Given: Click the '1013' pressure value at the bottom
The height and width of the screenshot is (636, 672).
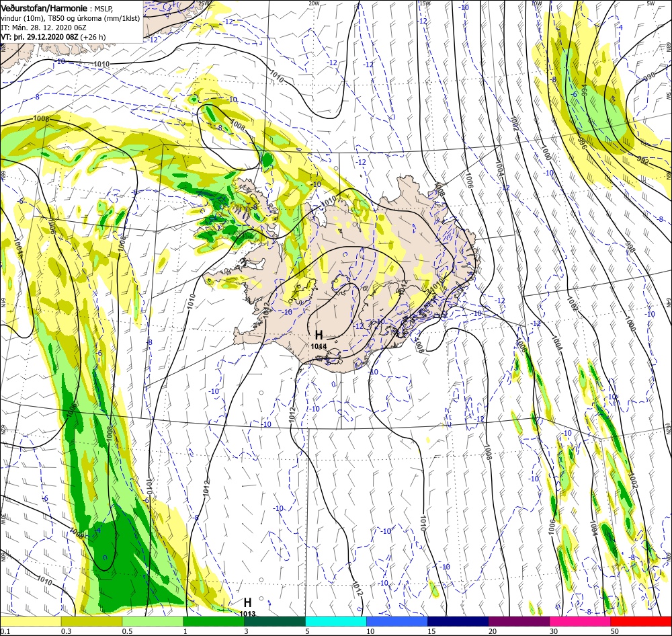Looking at the screenshot, I should coord(247,614).
